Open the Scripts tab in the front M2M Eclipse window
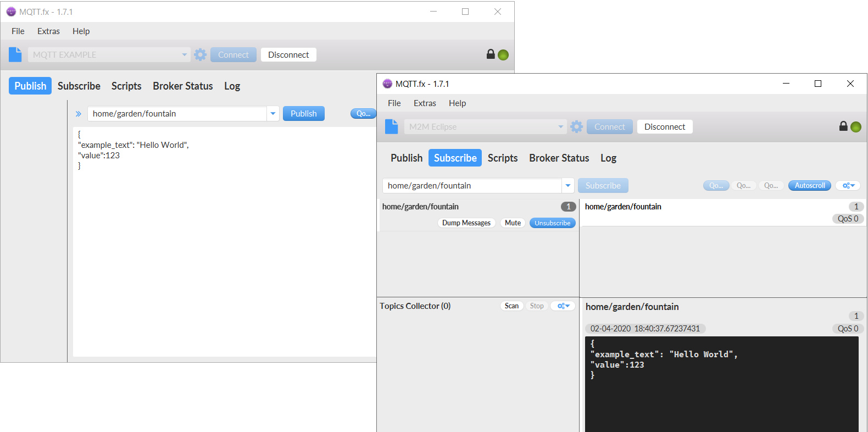The width and height of the screenshot is (868, 432). coord(503,158)
